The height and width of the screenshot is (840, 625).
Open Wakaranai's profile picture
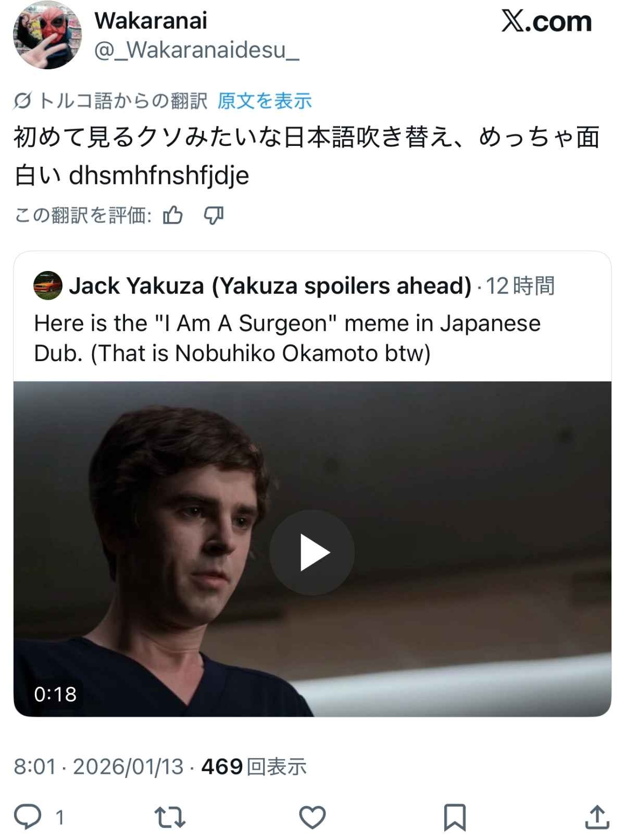point(47,35)
